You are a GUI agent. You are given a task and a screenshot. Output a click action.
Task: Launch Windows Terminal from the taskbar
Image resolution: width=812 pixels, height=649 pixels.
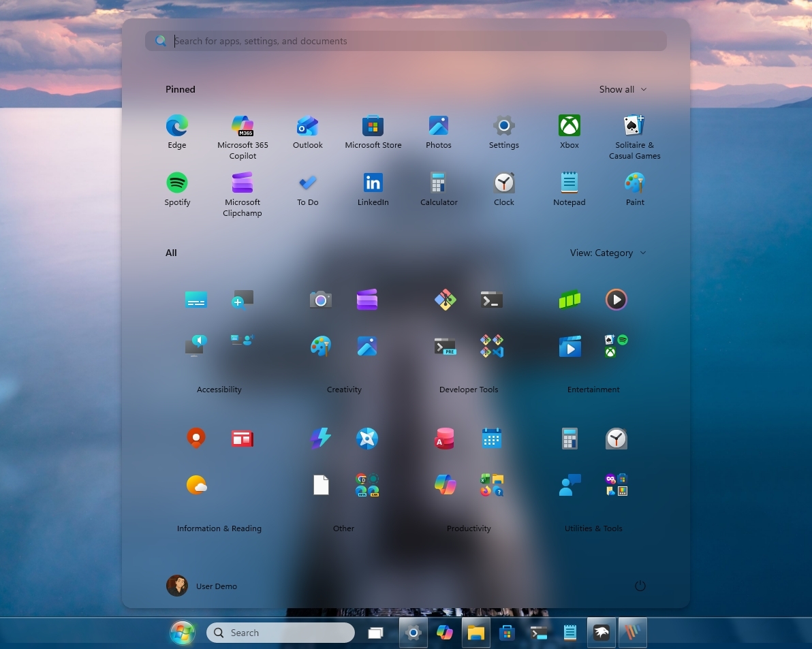[x=539, y=633]
